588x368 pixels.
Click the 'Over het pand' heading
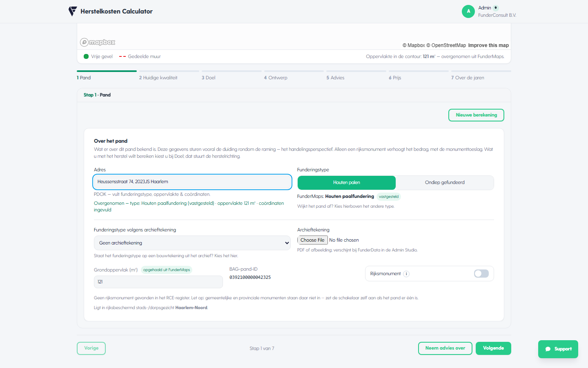[111, 141]
